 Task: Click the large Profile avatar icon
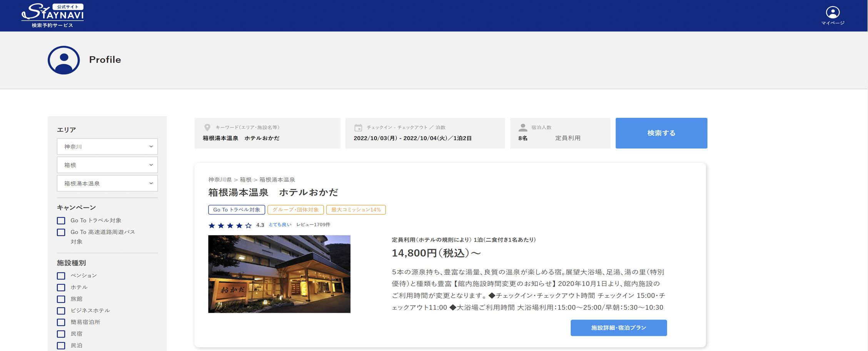click(64, 60)
